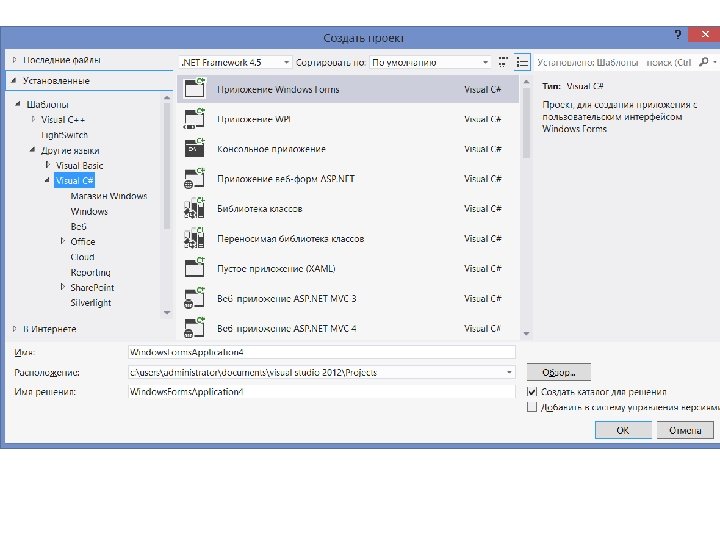Image resolution: width=720 pixels, height=540 pixels.
Task: Toggle the create solution directory checkbox
Action: point(532,392)
